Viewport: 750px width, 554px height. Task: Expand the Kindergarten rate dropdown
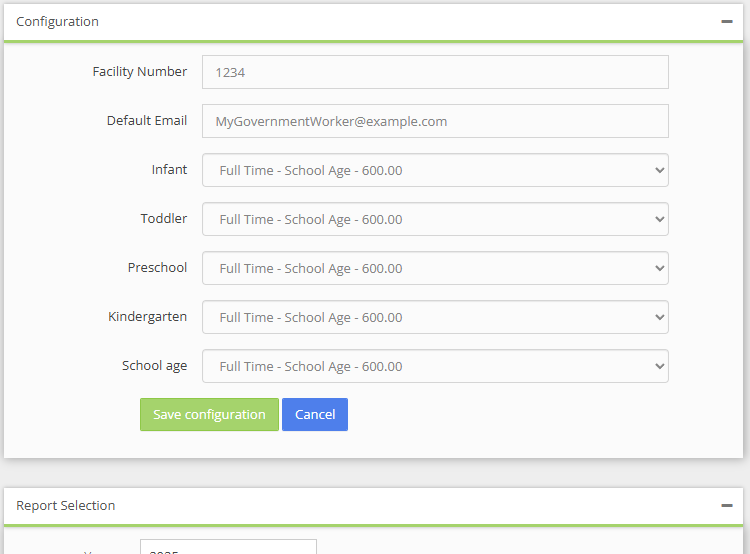click(435, 317)
